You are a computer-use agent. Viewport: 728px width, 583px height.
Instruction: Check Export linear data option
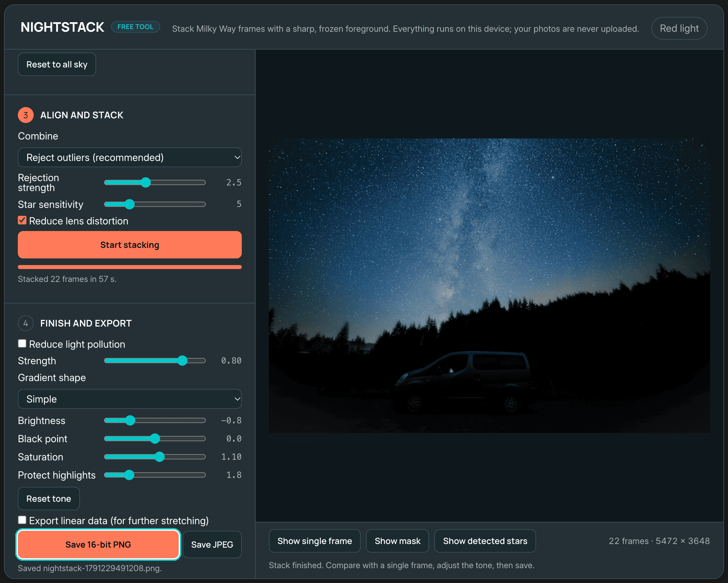(x=22, y=520)
